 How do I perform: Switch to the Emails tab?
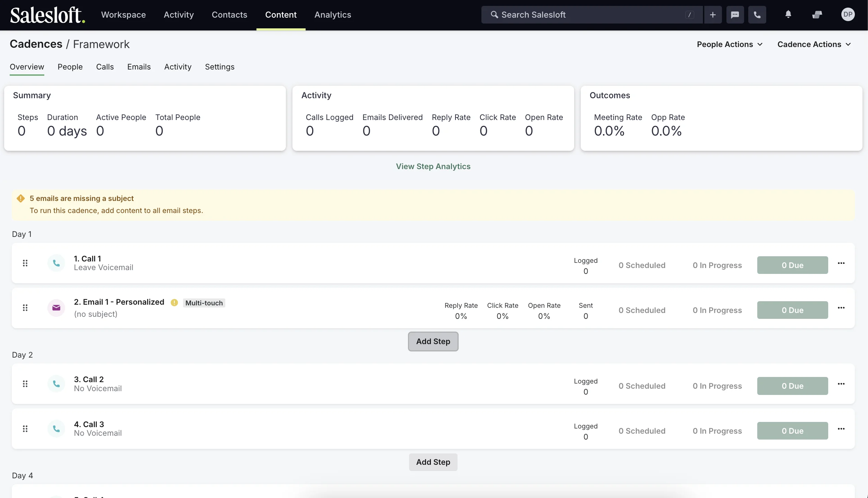pos(139,67)
